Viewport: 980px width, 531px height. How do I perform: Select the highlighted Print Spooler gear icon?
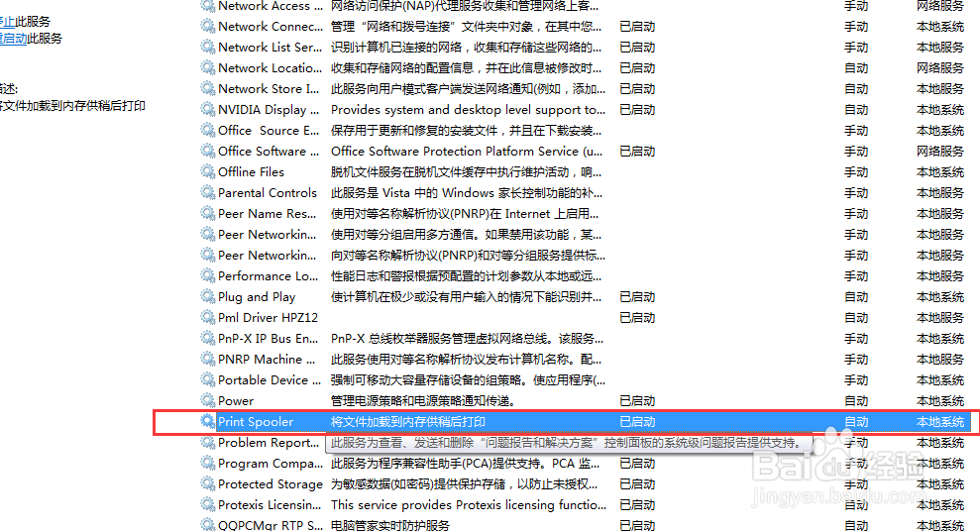tap(207, 421)
